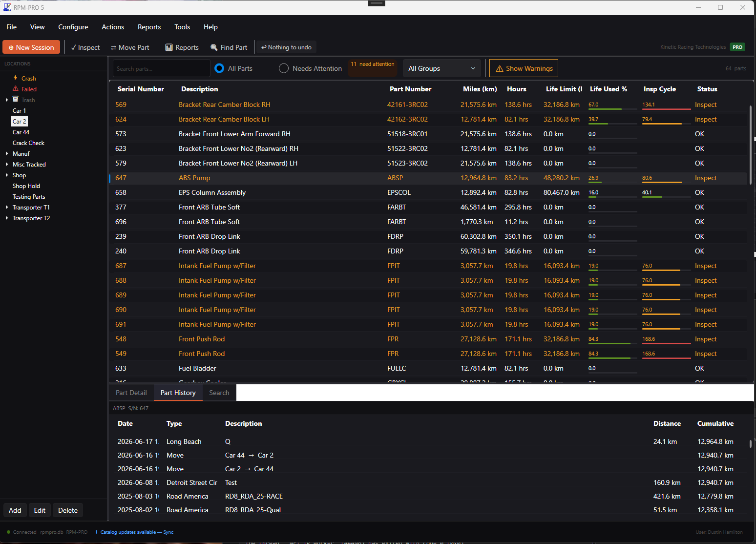This screenshot has width=756, height=544.
Task: Select the Fuel Bladder row
Action: click(428, 368)
